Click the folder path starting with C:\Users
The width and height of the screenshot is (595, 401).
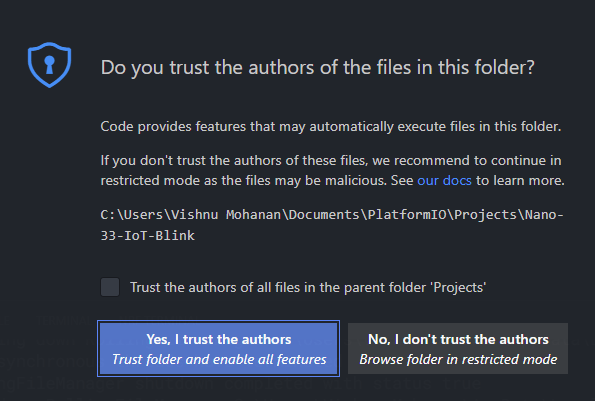coord(332,225)
